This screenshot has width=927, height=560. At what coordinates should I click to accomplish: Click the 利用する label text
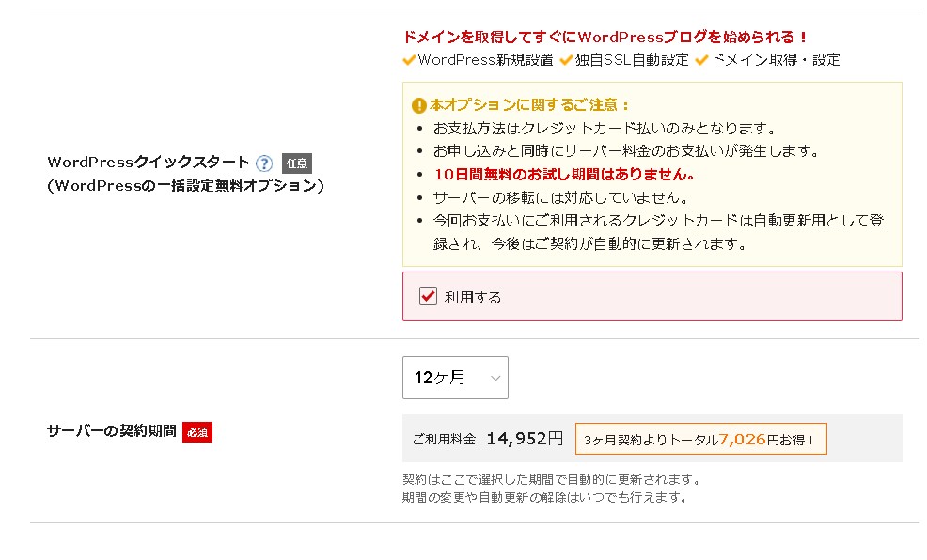[x=473, y=297]
